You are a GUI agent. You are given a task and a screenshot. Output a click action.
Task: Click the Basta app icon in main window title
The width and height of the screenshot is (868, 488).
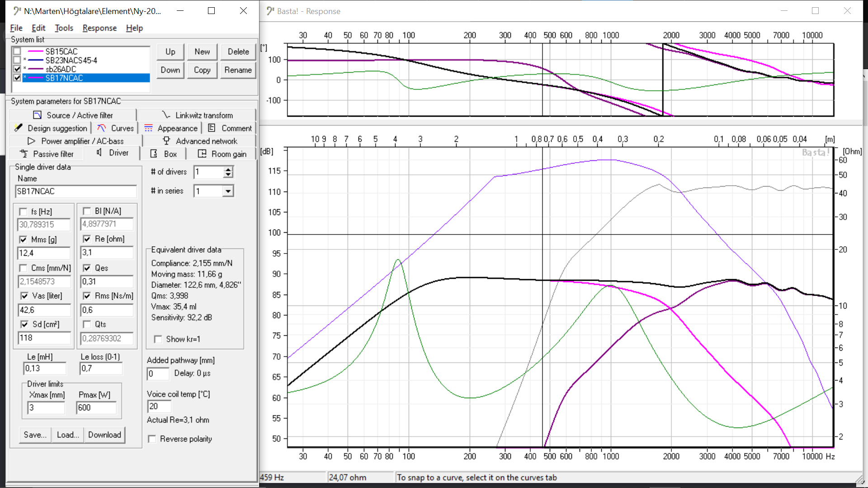coord(17,11)
